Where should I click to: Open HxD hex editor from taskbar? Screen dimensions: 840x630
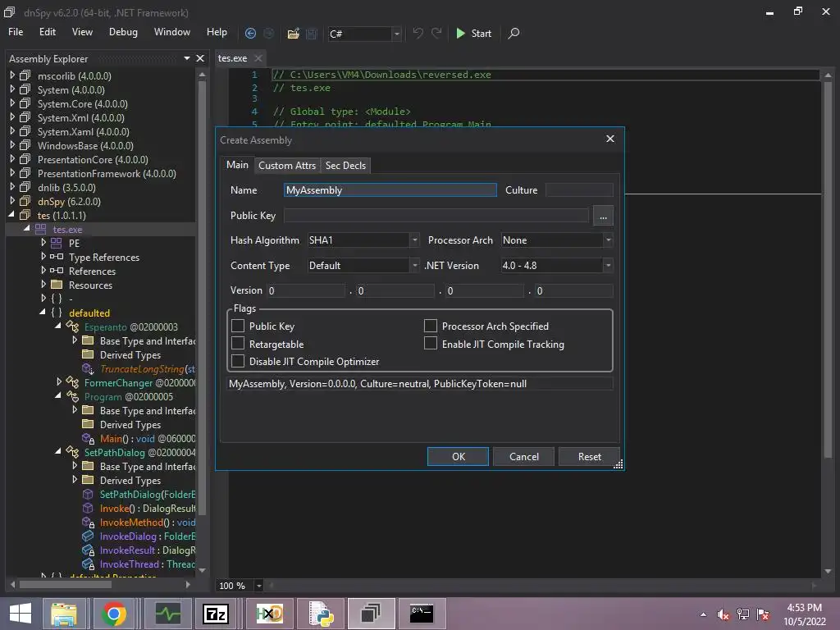269,614
